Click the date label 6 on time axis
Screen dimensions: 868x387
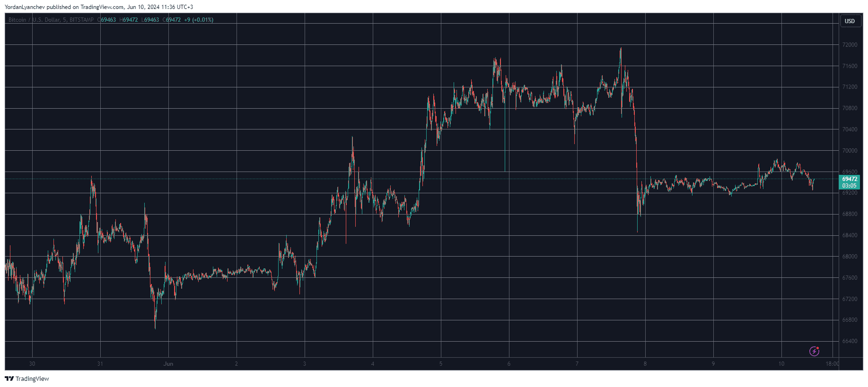(x=509, y=364)
